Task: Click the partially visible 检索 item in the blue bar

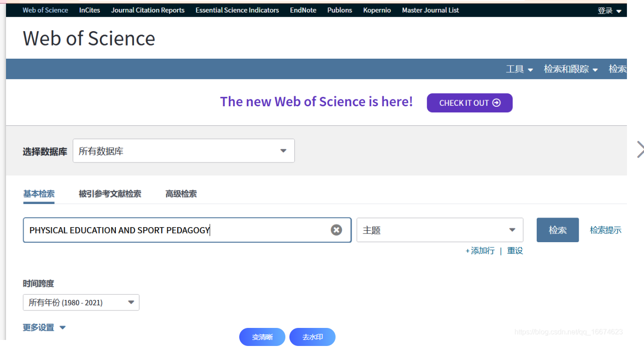Action: click(x=617, y=69)
